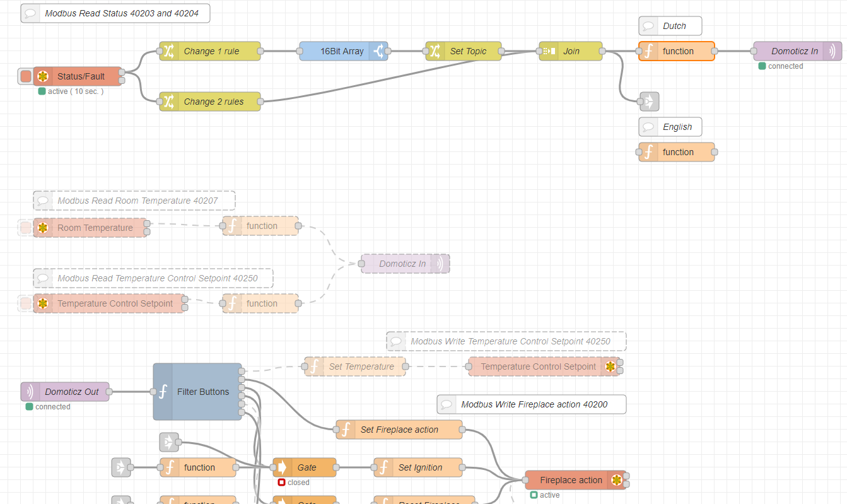Click the 'closed' status under Gate

coord(298,483)
